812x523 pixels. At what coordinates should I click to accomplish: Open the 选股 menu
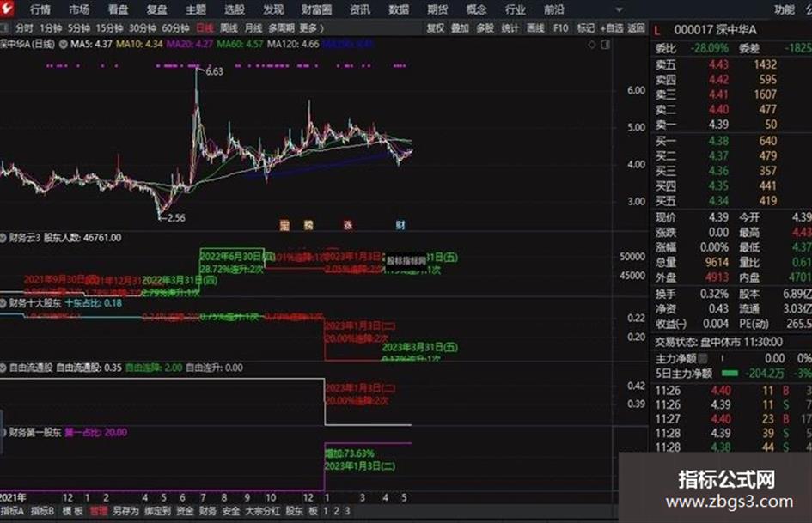(x=235, y=9)
